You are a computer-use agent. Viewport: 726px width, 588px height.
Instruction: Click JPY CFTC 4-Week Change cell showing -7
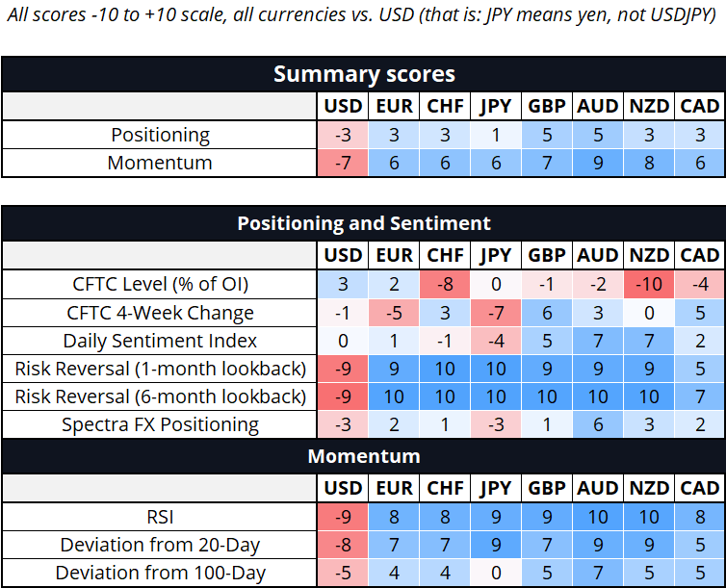tap(496, 313)
